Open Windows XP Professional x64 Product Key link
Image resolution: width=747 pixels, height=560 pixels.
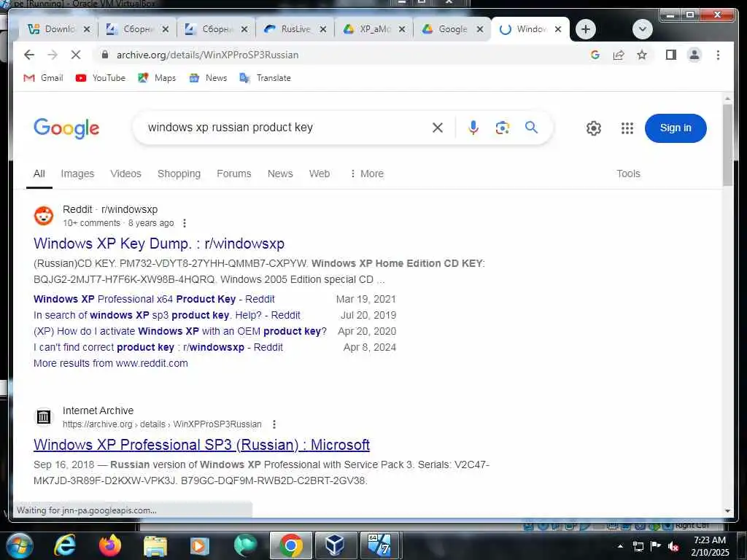154,299
